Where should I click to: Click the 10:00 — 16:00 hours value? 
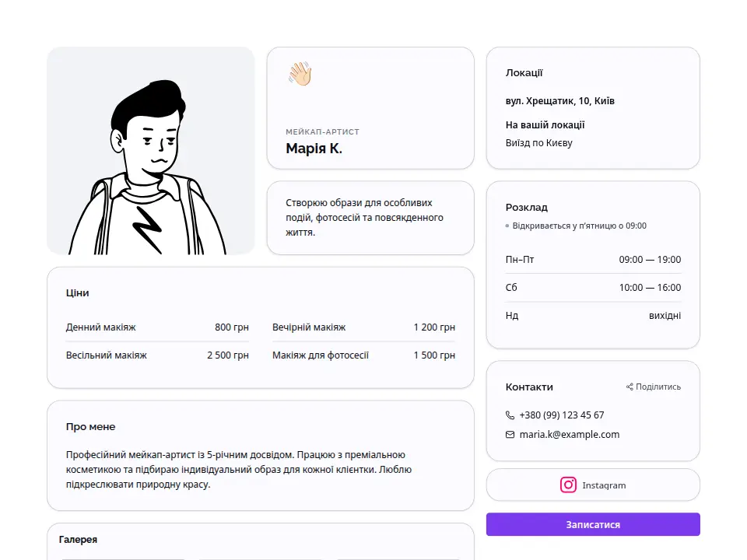[650, 288]
